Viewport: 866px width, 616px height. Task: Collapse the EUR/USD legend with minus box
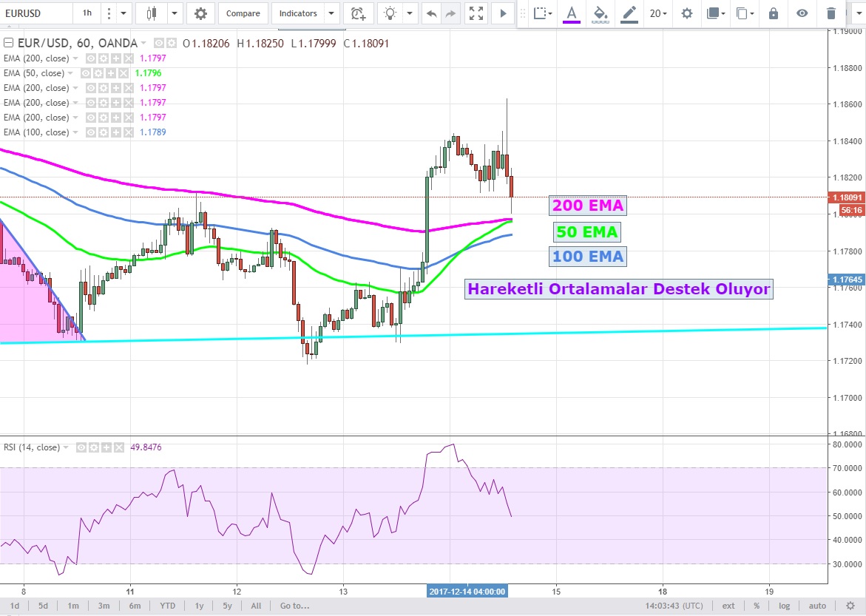pos(8,44)
